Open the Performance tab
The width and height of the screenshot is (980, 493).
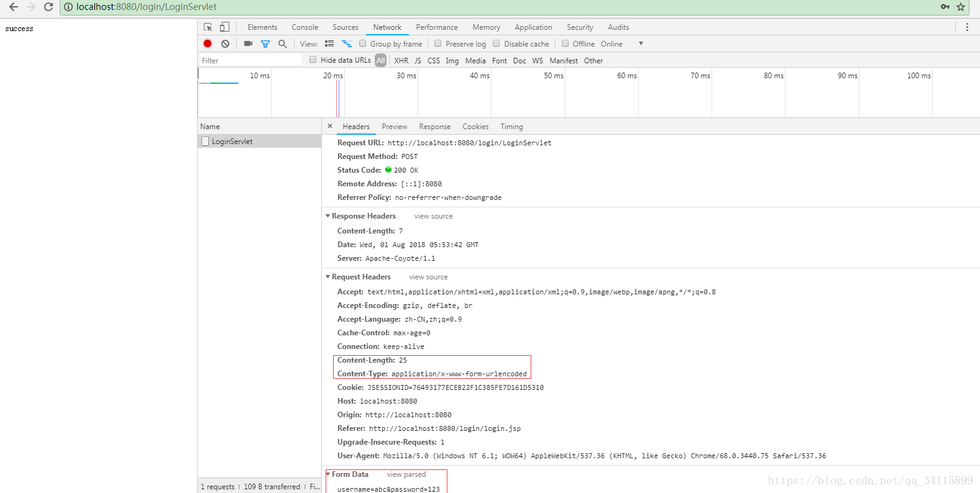(x=437, y=27)
